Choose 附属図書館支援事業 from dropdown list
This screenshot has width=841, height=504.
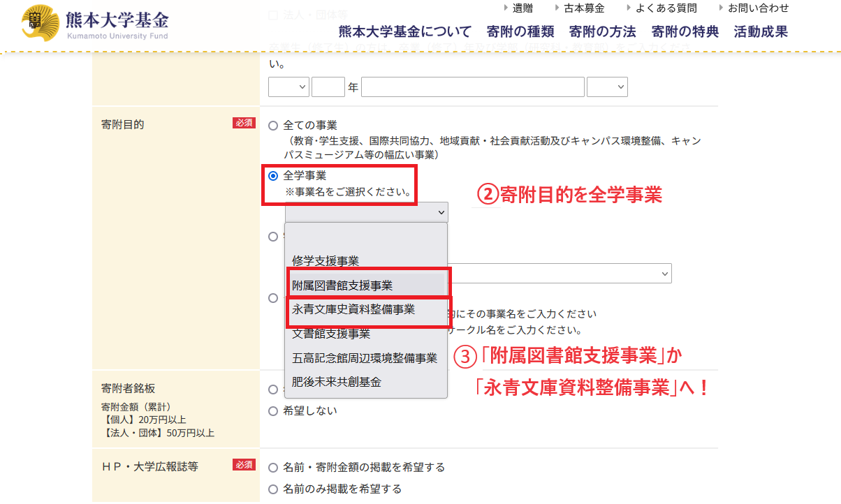tap(342, 286)
